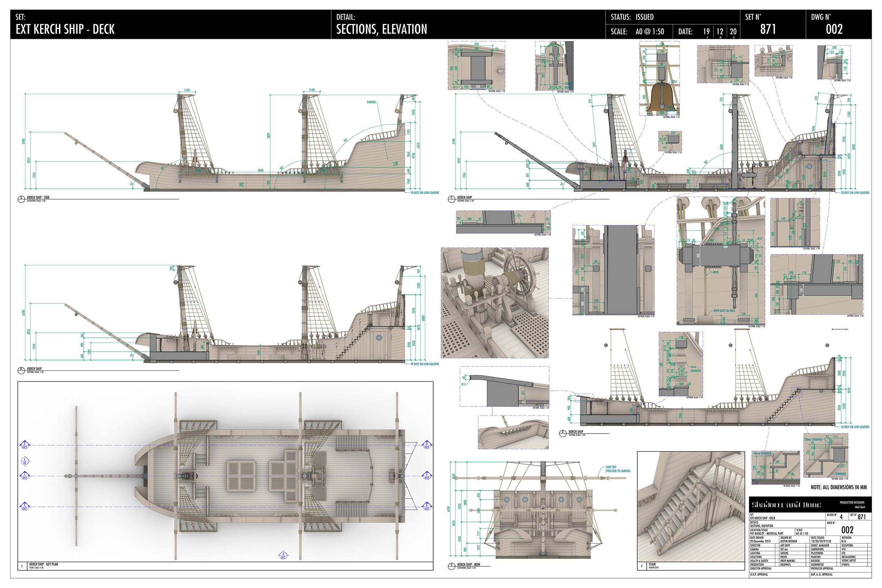Click the 'SUP. A. D. APPROVAL' box
The width and height of the screenshot is (882, 588).
coord(841,575)
